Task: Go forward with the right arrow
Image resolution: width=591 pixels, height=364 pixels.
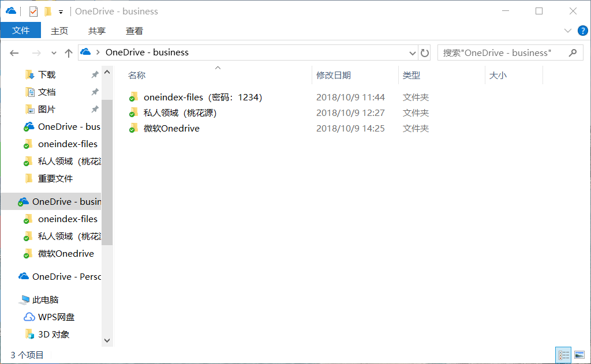Action: tap(36, 53)
